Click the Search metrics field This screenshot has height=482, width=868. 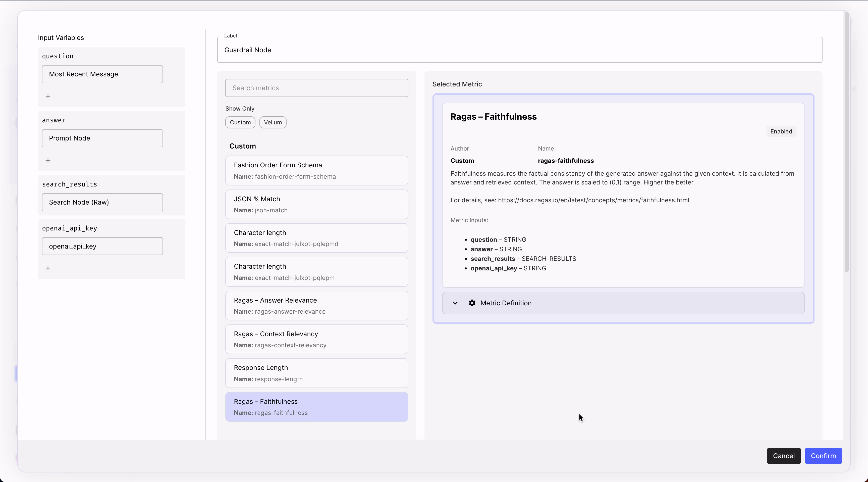316,88
